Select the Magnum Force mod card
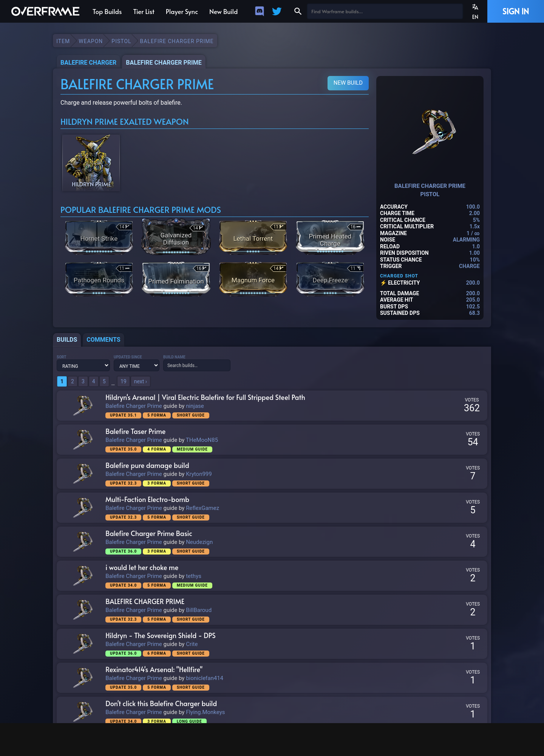The image size is (544, 756). [253, 279]
